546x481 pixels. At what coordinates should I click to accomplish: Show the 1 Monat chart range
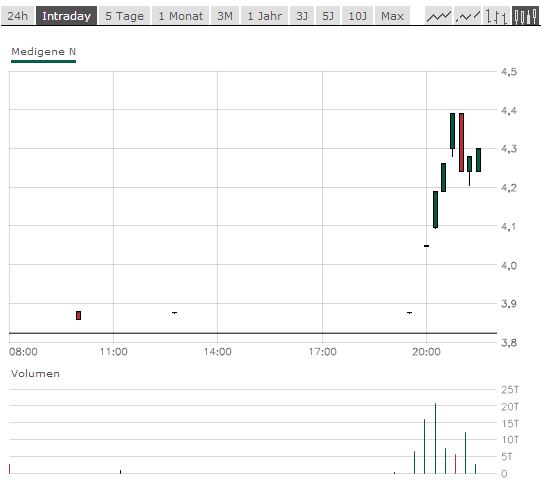click(180, 16)
